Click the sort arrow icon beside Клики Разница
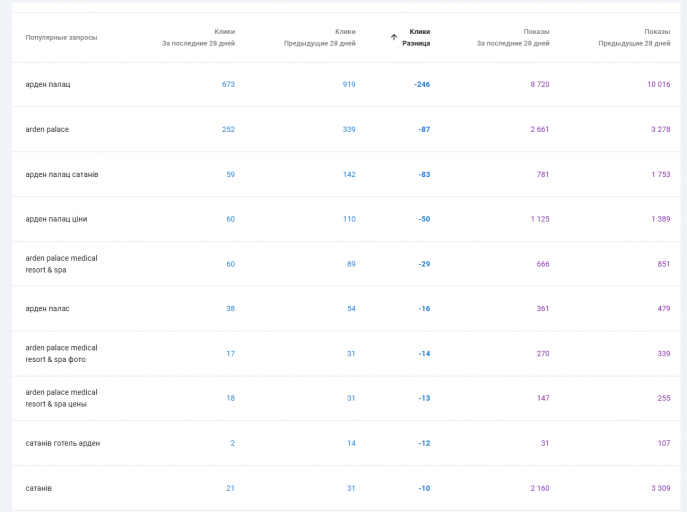The width and height of the screenshot is (687, 512). [x=394, y=37]
